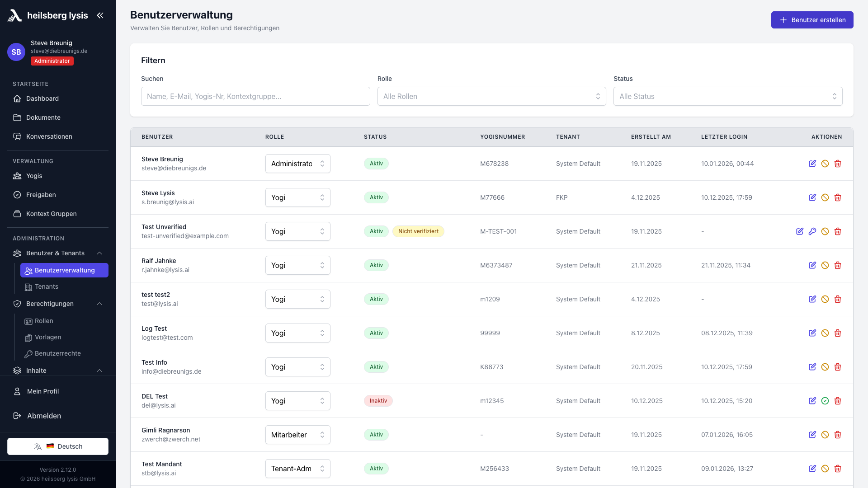Focus the Suchen search input field

point(255,96)
